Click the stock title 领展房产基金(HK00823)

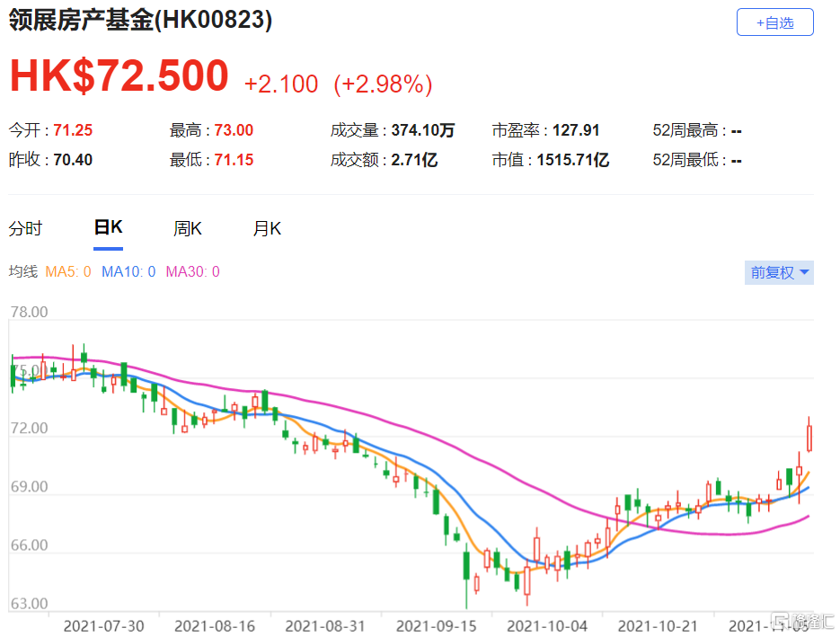click(x=140, y=21)
